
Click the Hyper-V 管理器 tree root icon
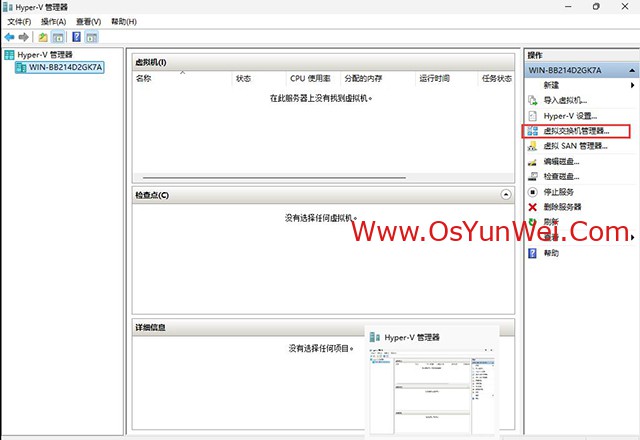coord(9,55)
